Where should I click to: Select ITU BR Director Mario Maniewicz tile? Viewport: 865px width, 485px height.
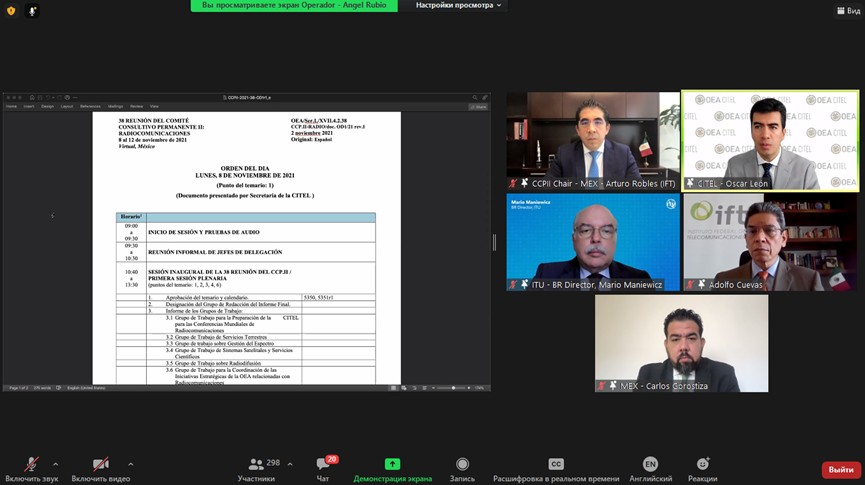click(593, 242)
